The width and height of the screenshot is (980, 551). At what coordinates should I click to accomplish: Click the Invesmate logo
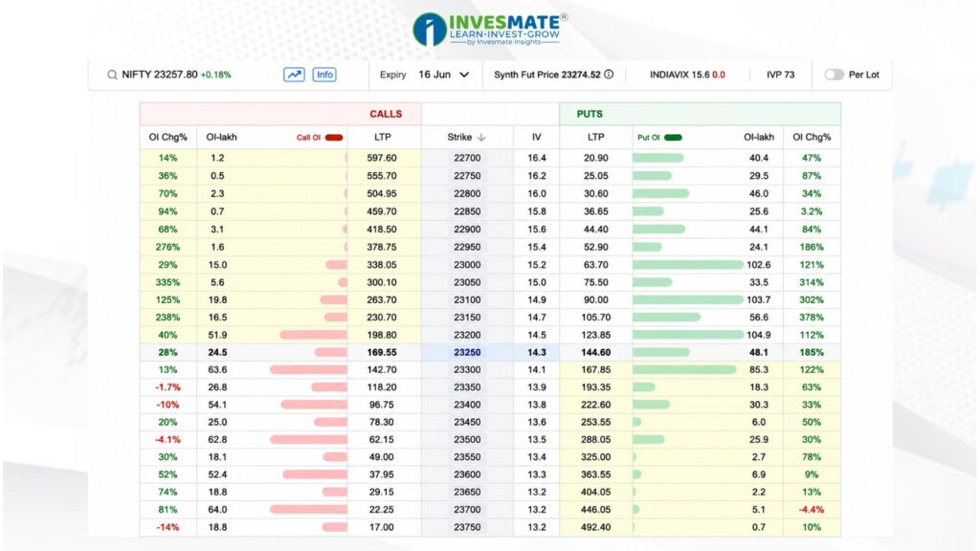pyautogui.click(x=490, y=29)
